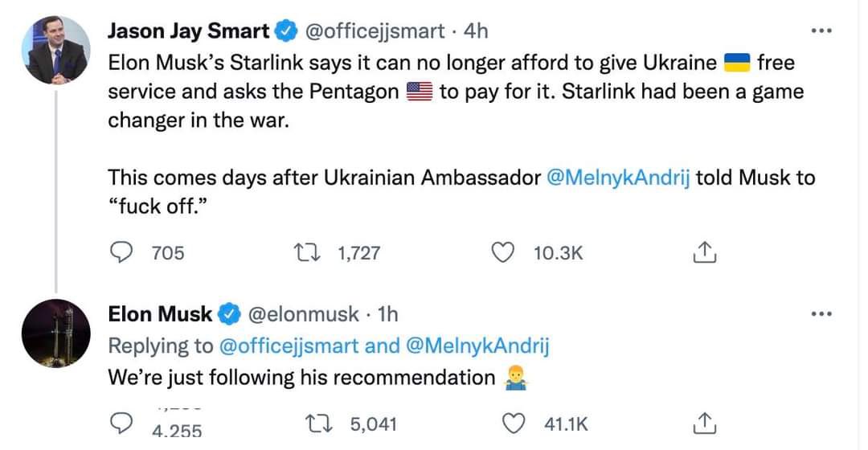Viewport: 868px width, 450px height.
Task: Open @MelnykAndrij mention in Jason's tweet
Action: tap(618, 178)
